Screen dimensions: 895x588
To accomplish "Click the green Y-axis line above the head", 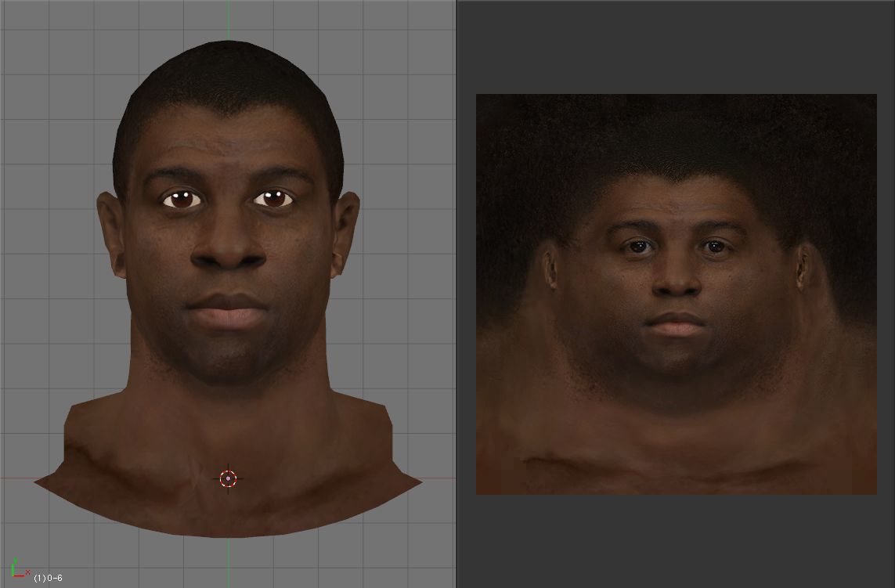I will (x=229, y=20).
